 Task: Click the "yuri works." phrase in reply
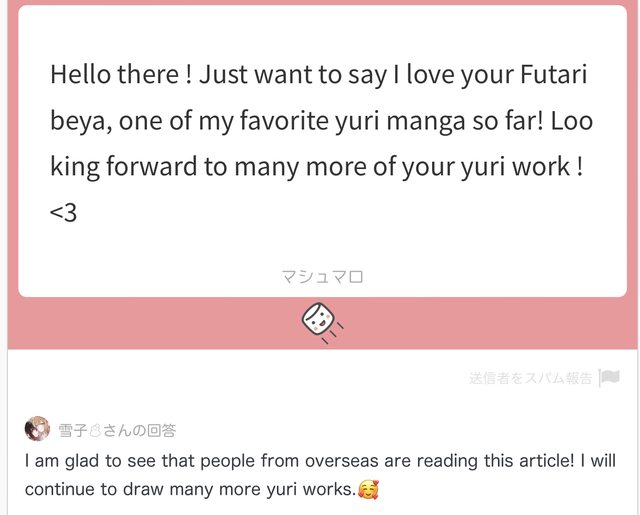312,490
